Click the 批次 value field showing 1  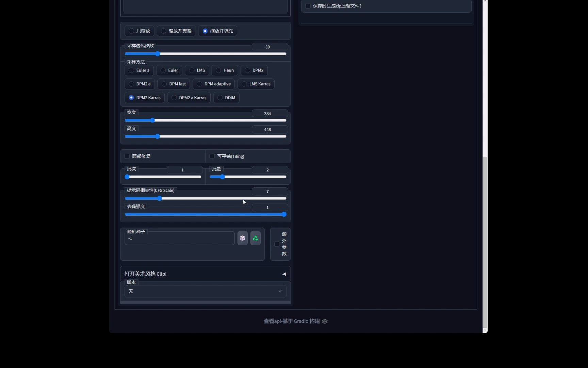pyautogui.click(x=185, y=170)
